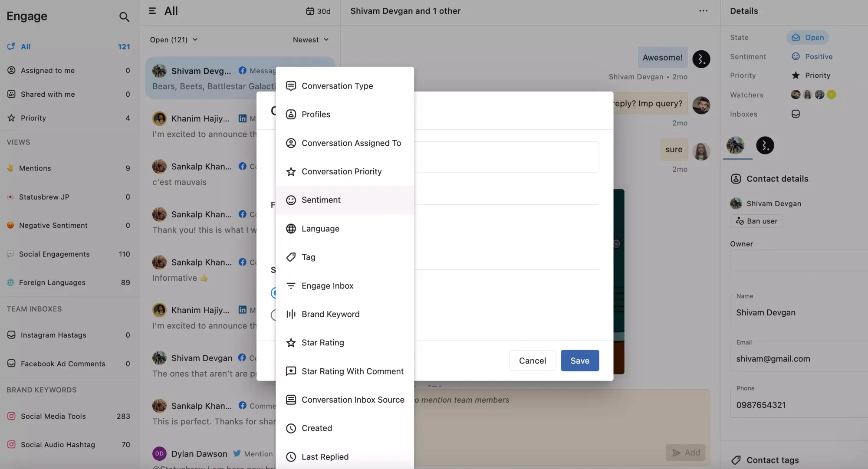Choose Brand Keyword from the filter list
The height and width of the screenshot is (469, 868).
(x=330, y=314)
